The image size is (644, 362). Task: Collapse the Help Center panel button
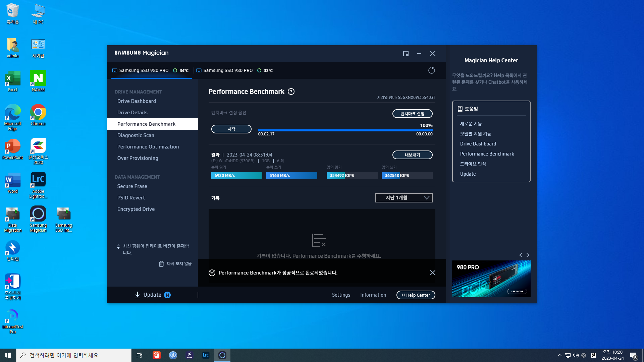pyautogui.click(x=416, y=295)
